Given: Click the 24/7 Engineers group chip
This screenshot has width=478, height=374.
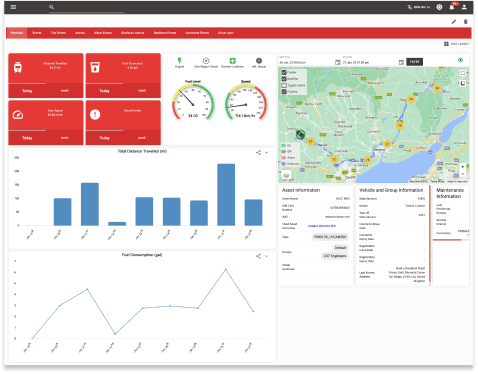Looking at the screenshot, I should [x=335, y=256].
